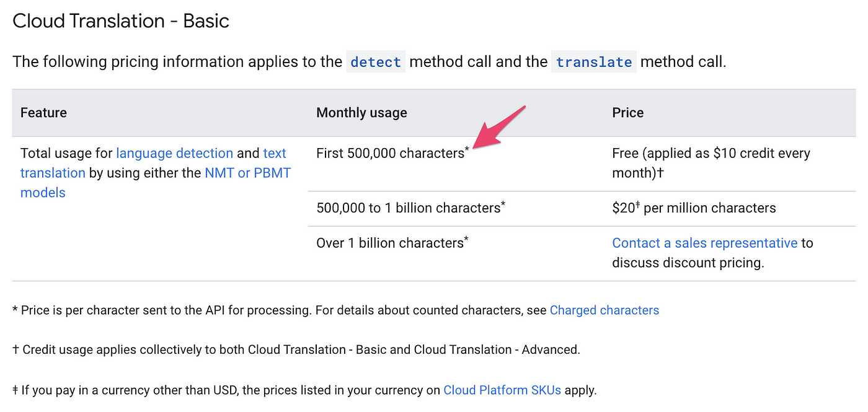Click the dagger credit usage footnote
868x412 pixels.
point(296,349)
